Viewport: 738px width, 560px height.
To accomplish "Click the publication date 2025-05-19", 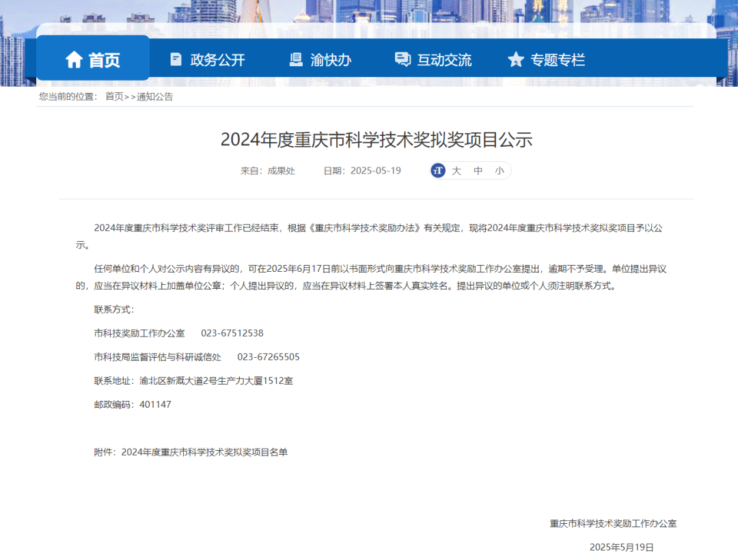I will (x=375, y=171).
